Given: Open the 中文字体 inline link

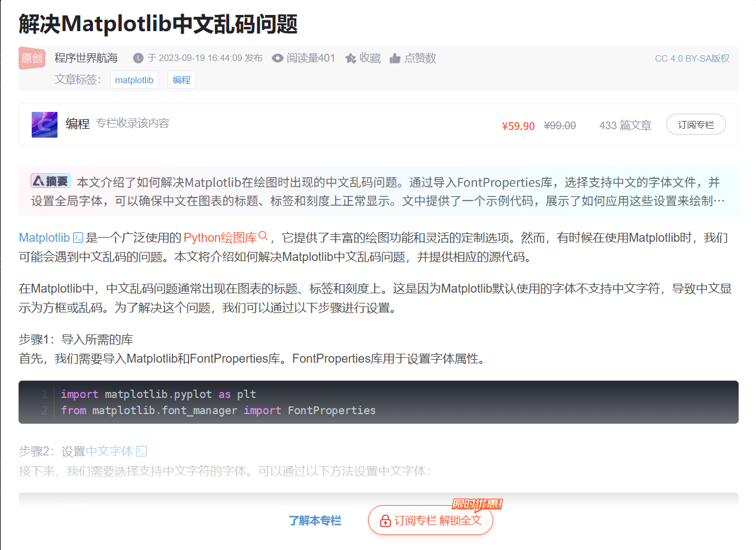Looking at the screenshot, I should point(110,451).
